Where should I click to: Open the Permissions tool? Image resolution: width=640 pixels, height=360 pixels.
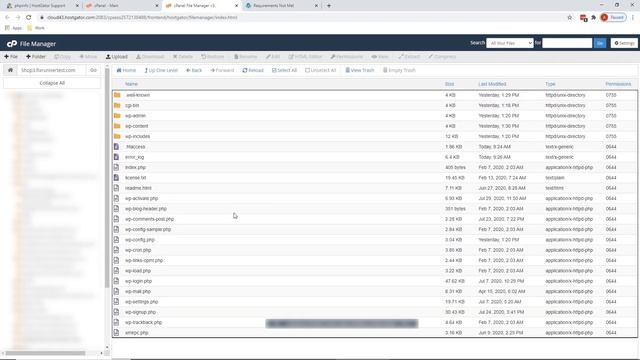coord(347,57)
